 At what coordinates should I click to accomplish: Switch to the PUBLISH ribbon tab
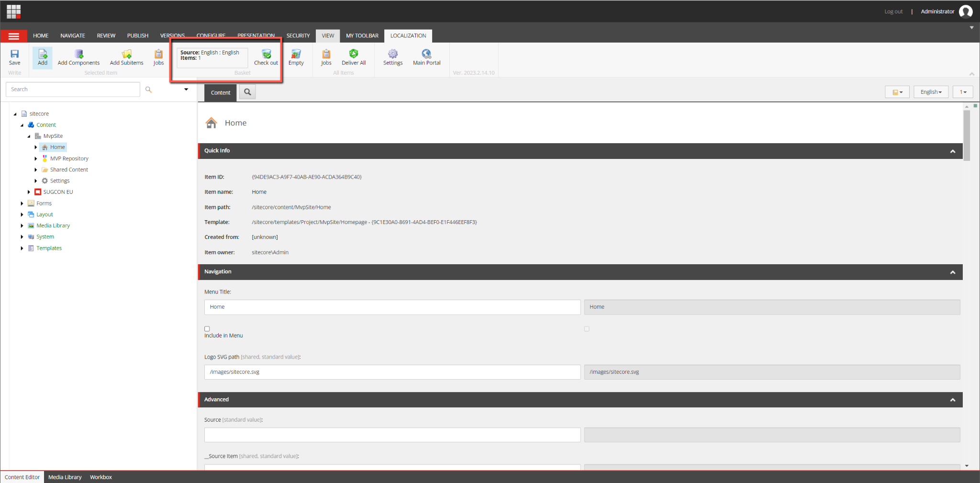(x=138, y=36)
